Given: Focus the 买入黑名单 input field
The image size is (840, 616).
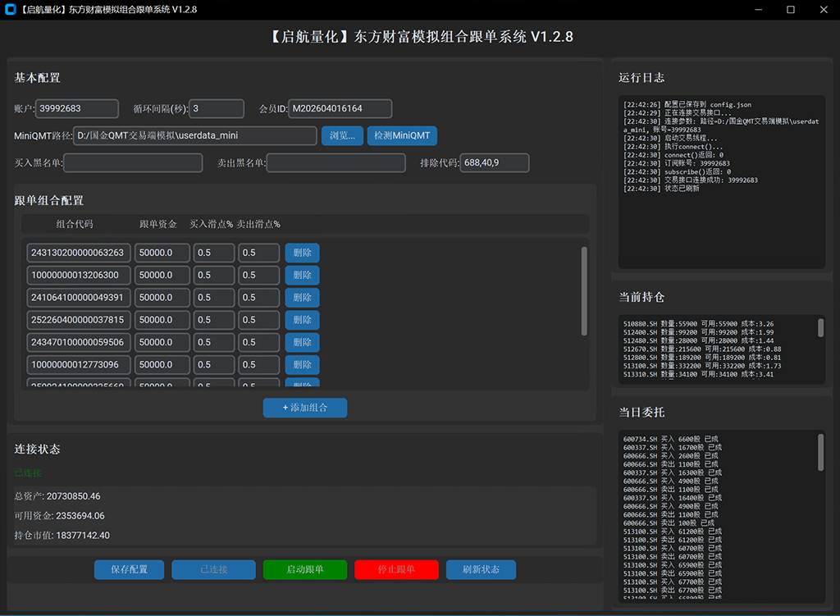Looking at the screenshot, I should 133,163.
